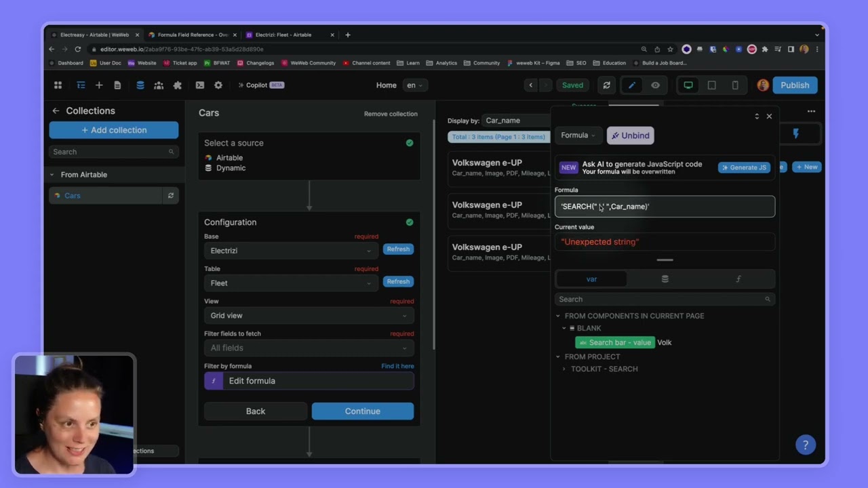Open the Base Electrizi dropdown

(x=290, y=251)
